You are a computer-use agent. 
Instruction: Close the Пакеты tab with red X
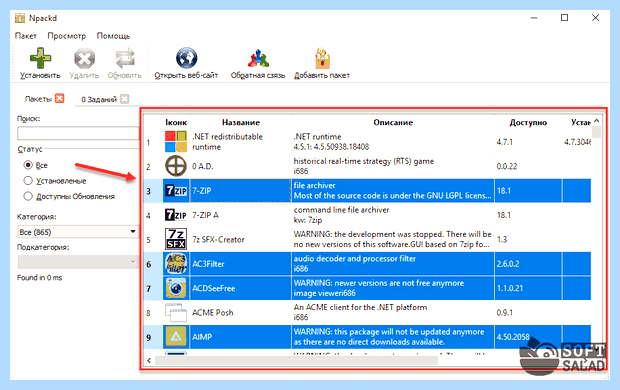[x=60, y=98]
